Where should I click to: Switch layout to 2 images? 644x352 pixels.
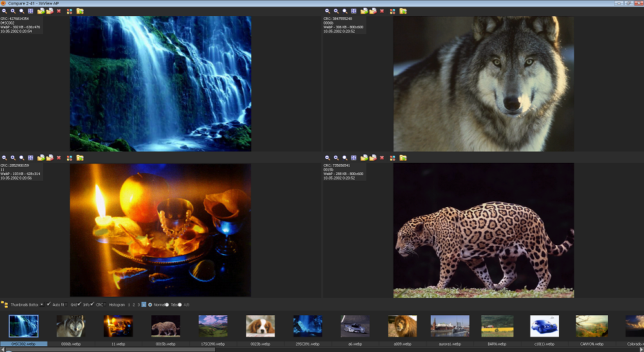[133, 304]
